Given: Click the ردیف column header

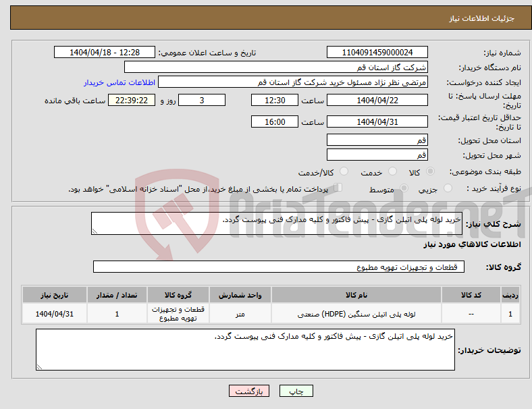Looking at the screenshot, I should [510, 295].
